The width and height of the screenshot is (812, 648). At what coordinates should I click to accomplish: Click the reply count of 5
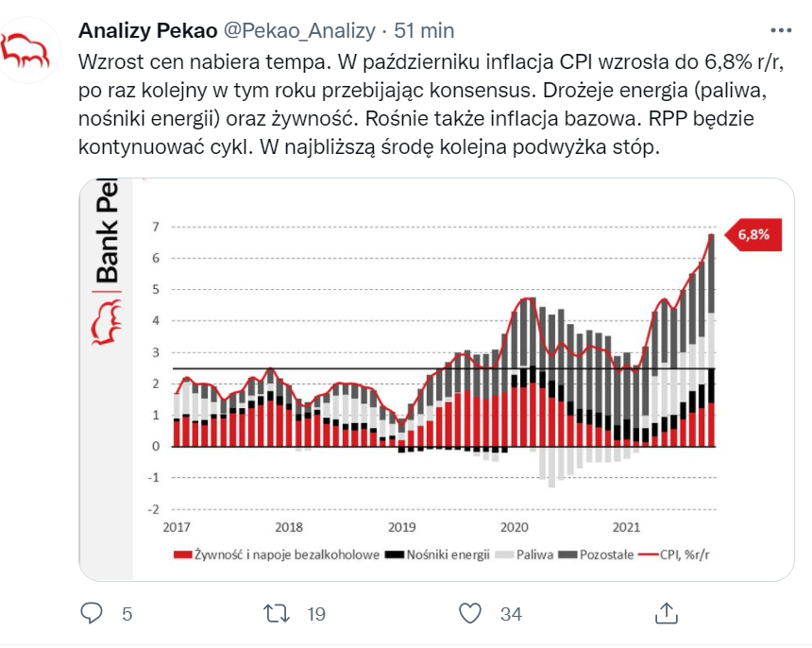click(x=127, y=614)
